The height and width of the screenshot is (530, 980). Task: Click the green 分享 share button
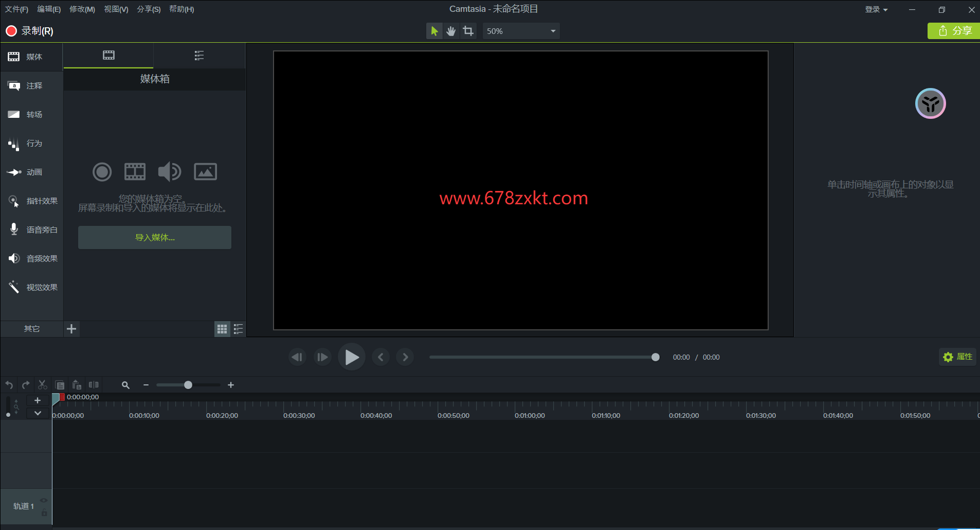pos(954,31)
